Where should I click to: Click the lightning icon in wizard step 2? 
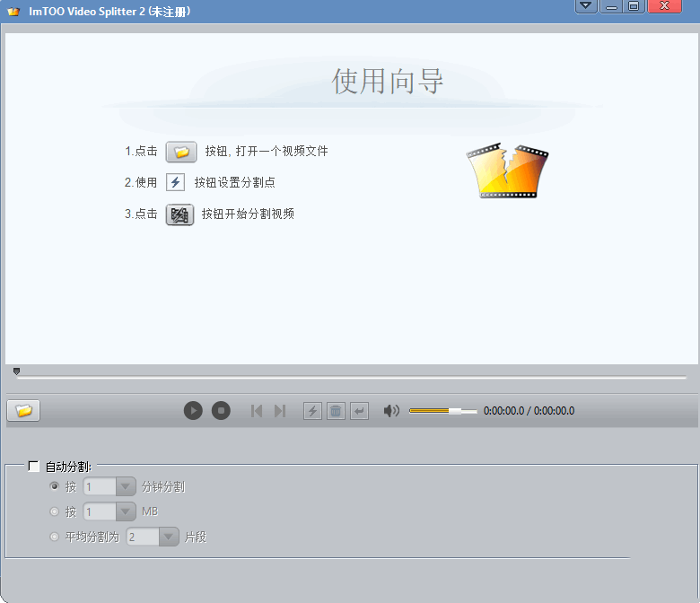coord(175,182)
